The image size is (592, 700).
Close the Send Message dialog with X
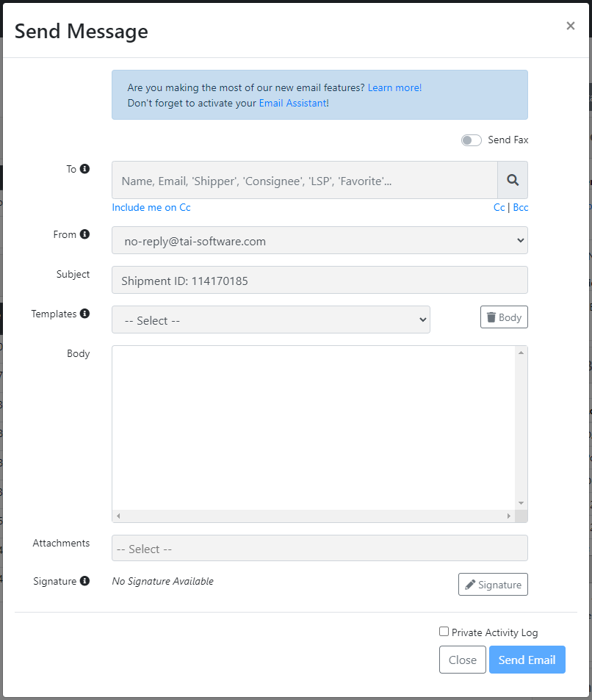coord(570,26)
